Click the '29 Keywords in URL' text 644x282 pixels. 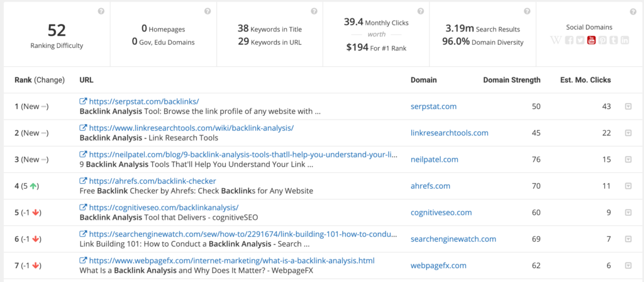click(x=270, y=42)
